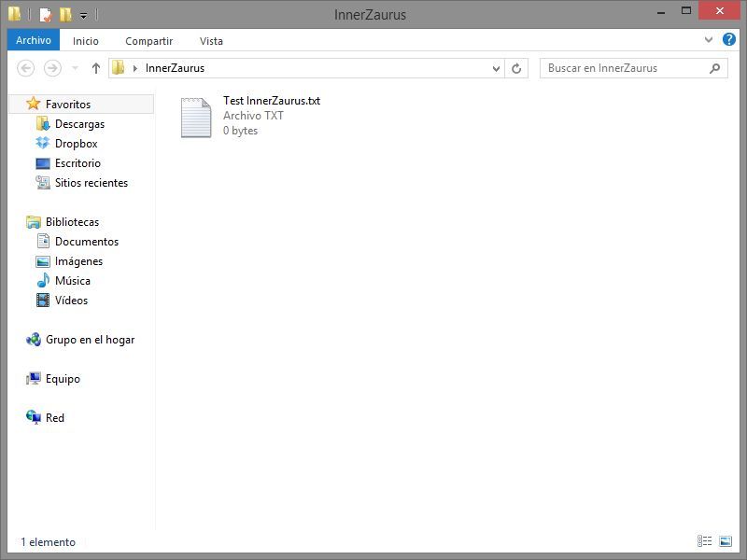Open Sitios recientes in the sidebar
The width and height of the screenshot is (747, 560).
[92, 182]
